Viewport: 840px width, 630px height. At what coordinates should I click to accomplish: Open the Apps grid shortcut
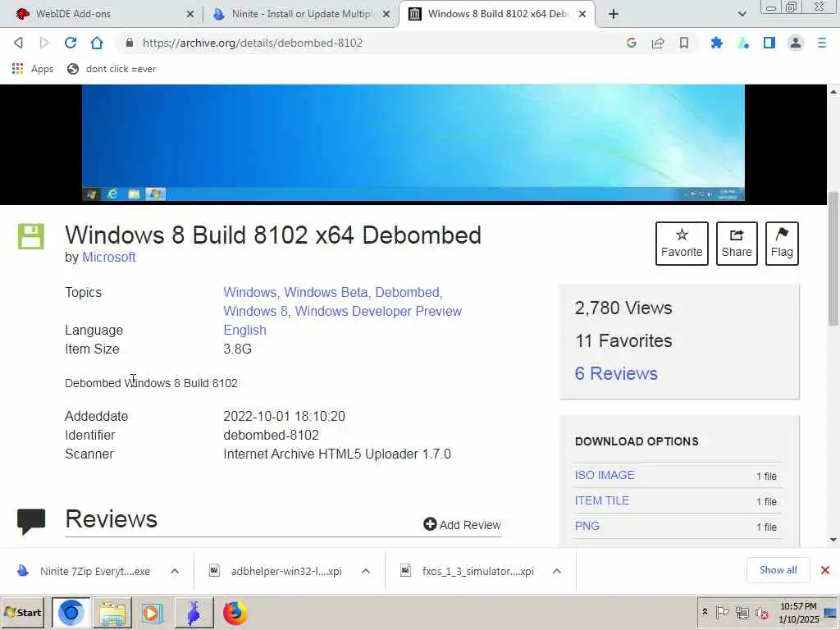pos(33,69)
